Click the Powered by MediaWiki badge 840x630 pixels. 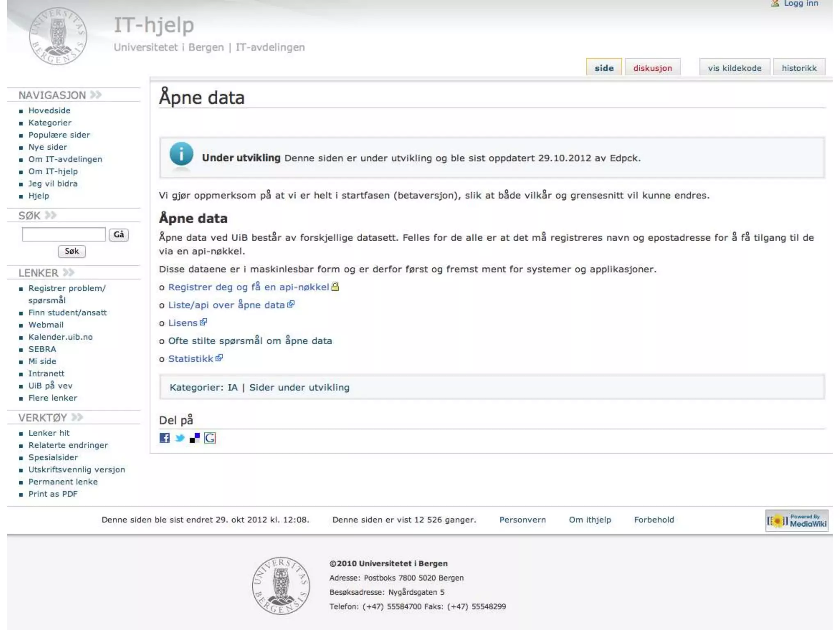pyautogui.click(x=797, y=520)
